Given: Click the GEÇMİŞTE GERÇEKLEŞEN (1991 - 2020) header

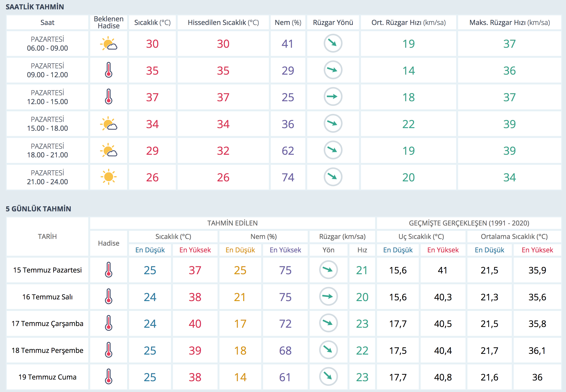Looking at the screenshot, I should (469, 223).
